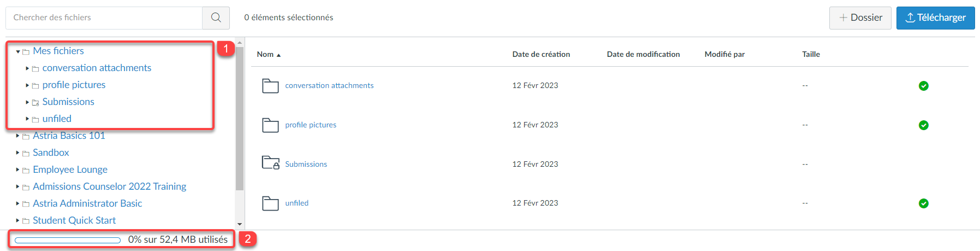Collapse the Mes fichiers tree node
Viewport: 980px width, 251px height.
[18, 51]
